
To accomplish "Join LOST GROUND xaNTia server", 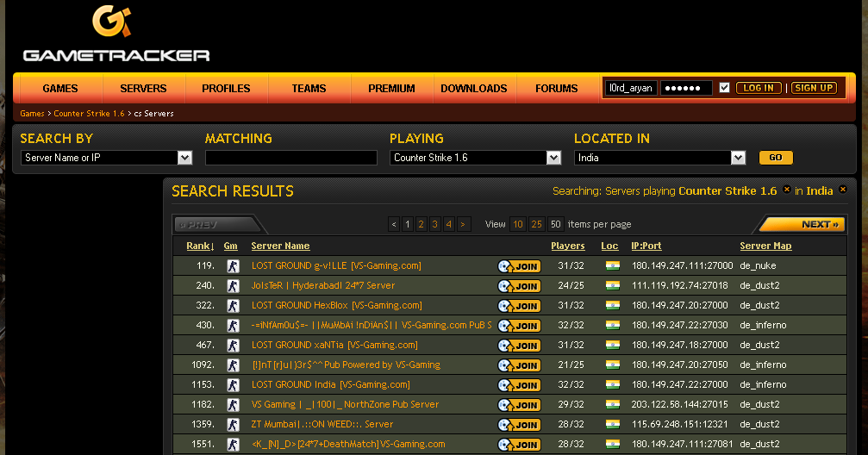I will point(519,346).
